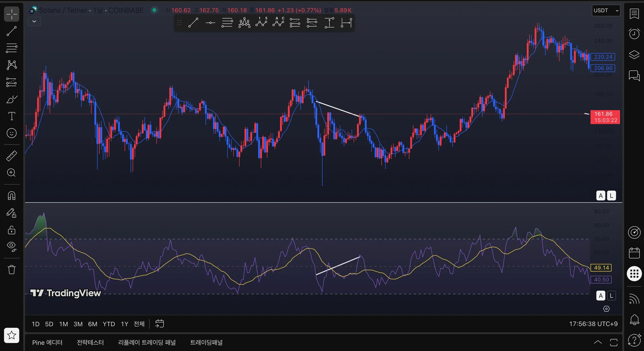Hide all drawings with eye icon
The width and height of the screenshot is (644, 351).
point(12,247)
